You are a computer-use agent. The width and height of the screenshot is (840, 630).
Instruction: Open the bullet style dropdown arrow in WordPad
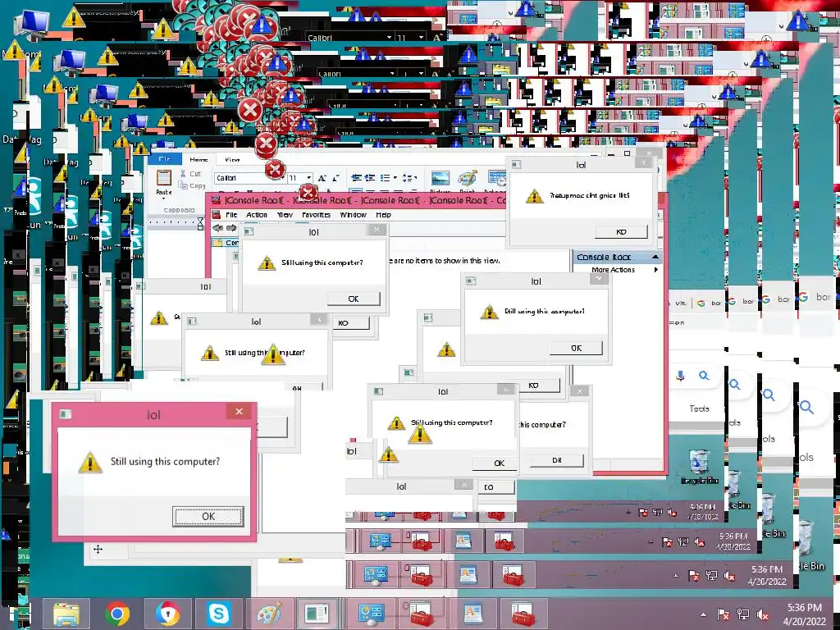tap(395, 178)
